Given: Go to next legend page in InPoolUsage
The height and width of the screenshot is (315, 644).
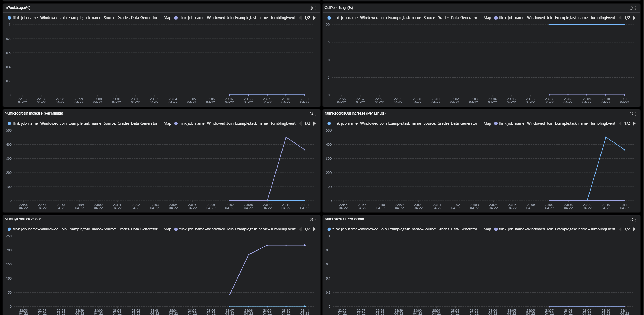Looking at the screenshot, I should [x=314, y=18].
